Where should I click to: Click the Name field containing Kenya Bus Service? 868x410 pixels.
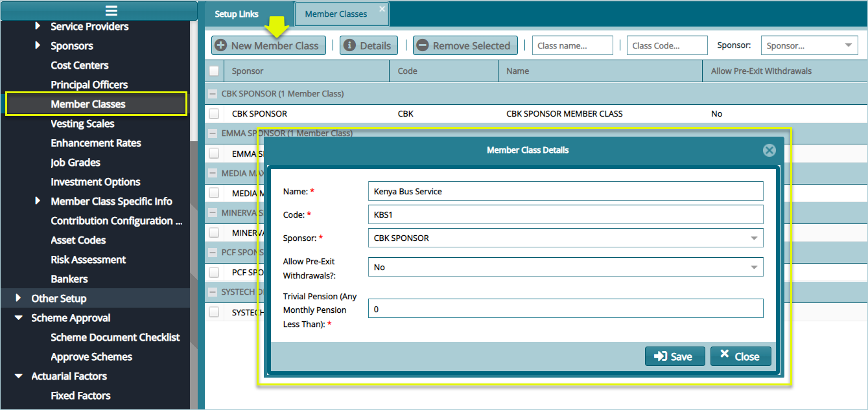565,191
